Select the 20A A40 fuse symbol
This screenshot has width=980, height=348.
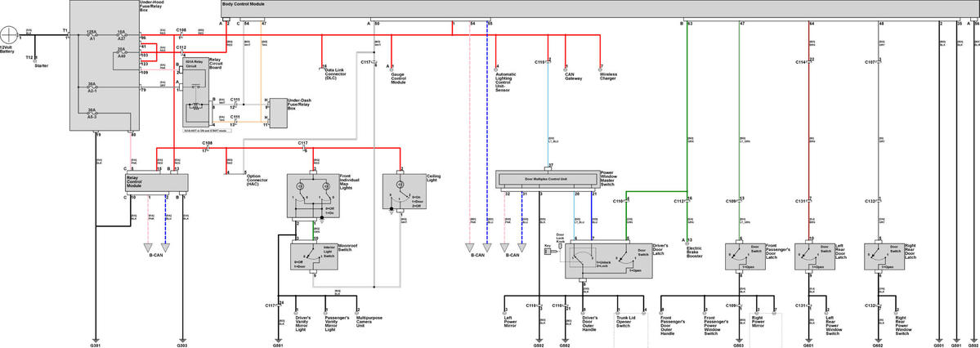(122, 52)
